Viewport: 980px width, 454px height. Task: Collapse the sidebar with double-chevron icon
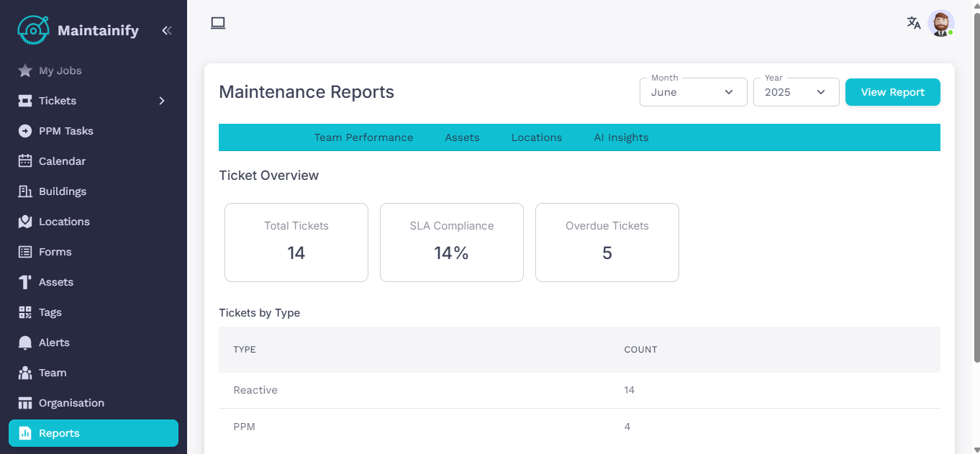166,30
